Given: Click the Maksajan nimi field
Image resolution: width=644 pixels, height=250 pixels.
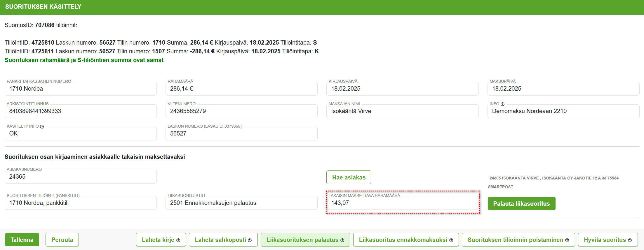Looking at the screenshot, I should [x=402, y=111].
